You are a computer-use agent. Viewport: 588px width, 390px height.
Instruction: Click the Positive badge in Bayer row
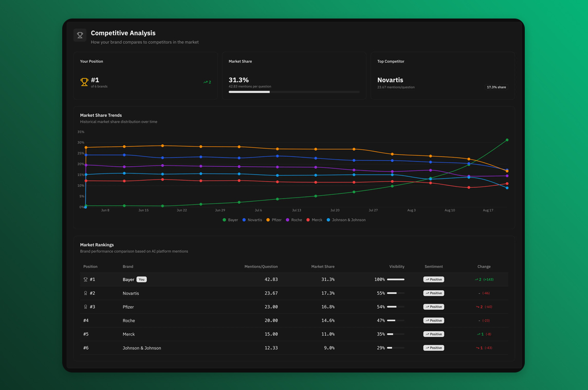coord(433,279)
